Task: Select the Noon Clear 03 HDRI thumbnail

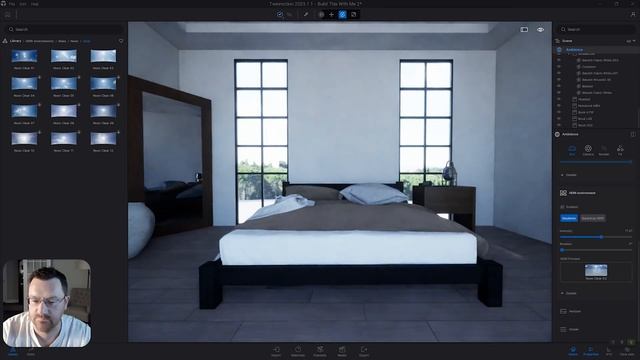Action: tap(103, 56)
